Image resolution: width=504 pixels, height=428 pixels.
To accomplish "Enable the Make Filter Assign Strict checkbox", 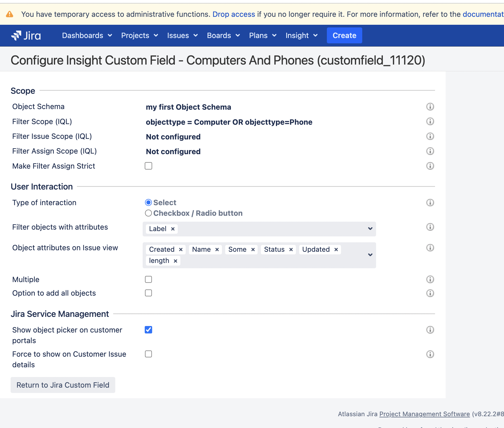I will click(149, 166).
